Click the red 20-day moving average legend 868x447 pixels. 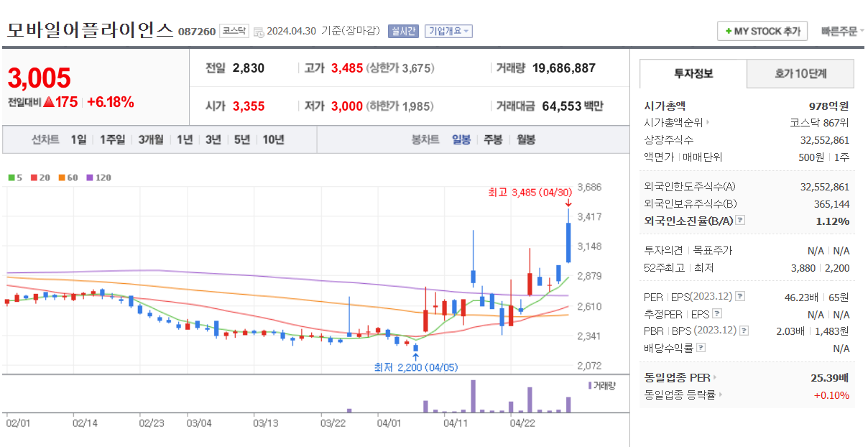(39, 178)
